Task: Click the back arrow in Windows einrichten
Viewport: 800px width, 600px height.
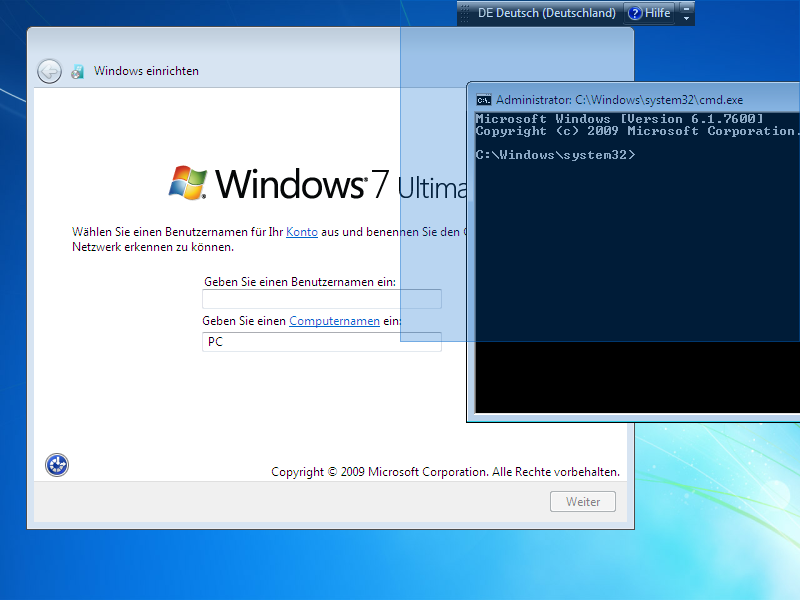Action: (x=49, y=71)
